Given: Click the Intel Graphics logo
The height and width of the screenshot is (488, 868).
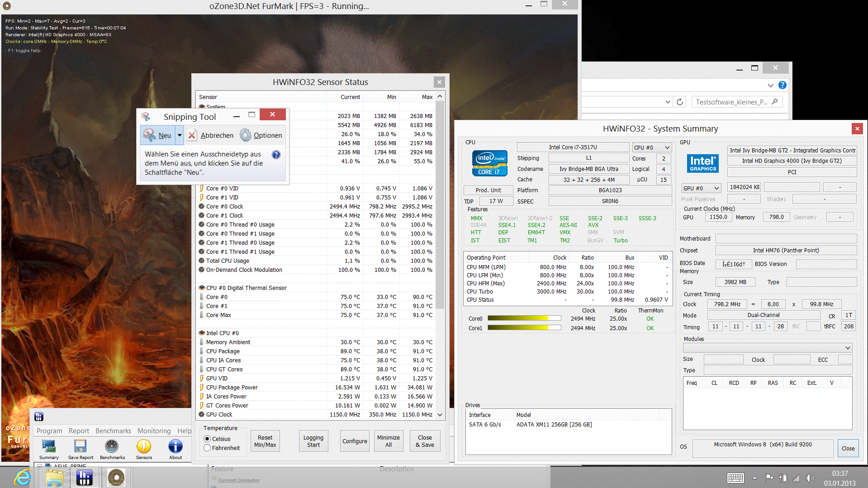Looking at the screenshot, I should [703, 163].
